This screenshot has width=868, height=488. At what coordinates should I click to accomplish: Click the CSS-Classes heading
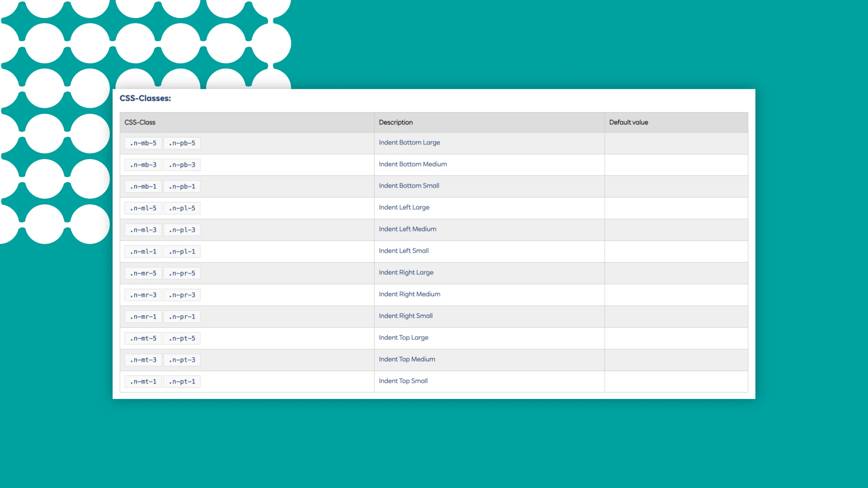[x=146, y=98]
